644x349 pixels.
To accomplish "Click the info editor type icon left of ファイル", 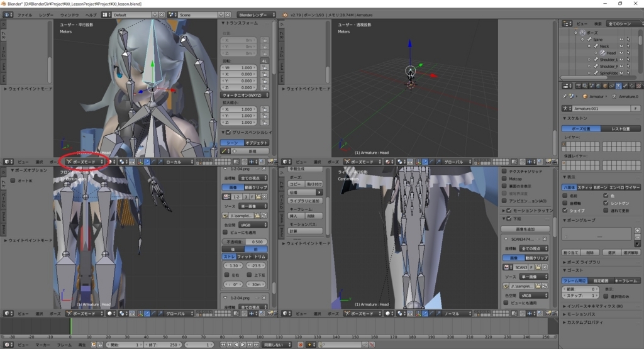I will pos(7,14).
